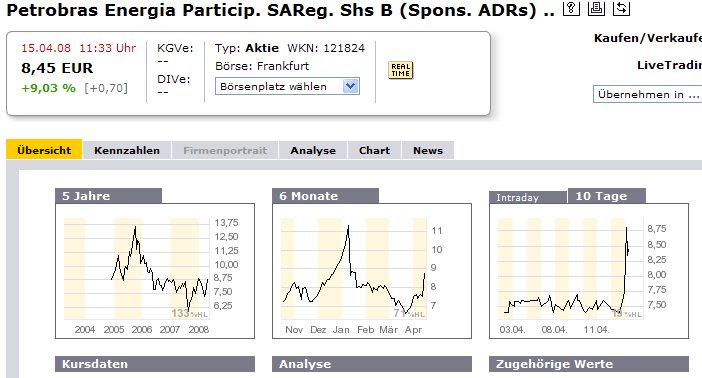The image size is (702, 378).
Task: Open the Analyse tab
Action: coord(313,150)
